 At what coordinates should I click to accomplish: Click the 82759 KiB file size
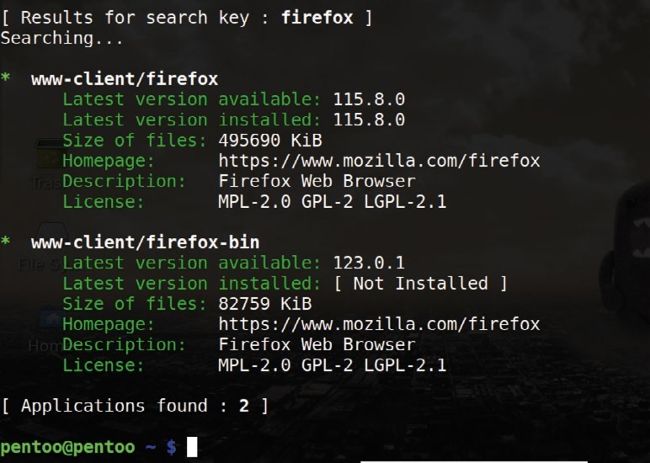pos(264,303)
